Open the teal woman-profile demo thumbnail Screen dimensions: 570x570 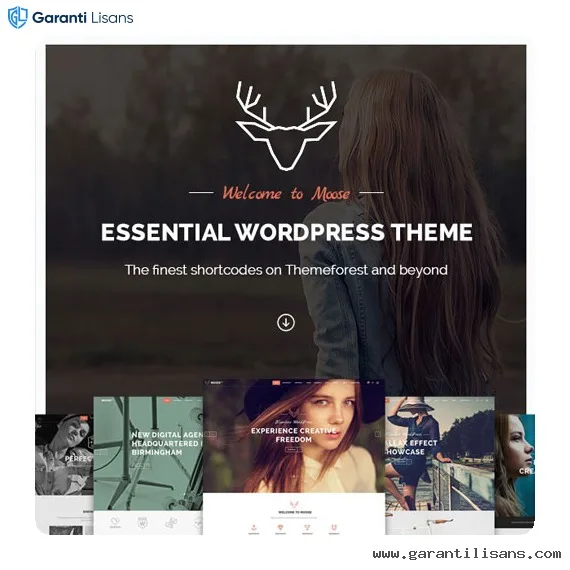(515, 471)
